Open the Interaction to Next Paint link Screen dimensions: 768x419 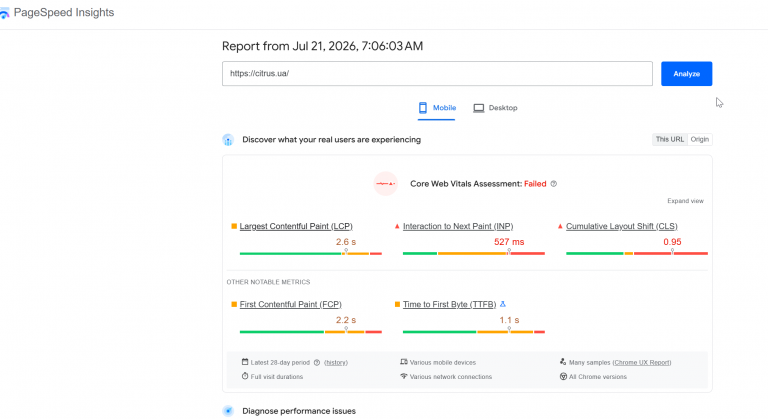tap(458, 226)
